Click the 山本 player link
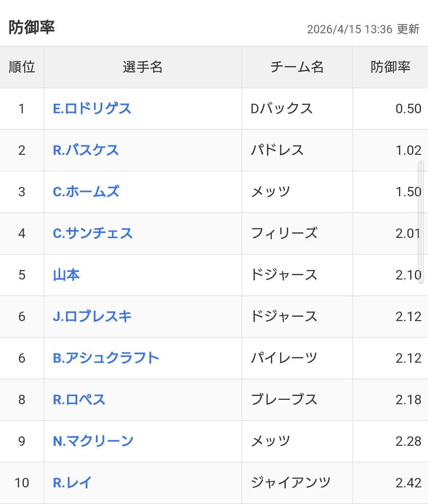 coord(66,275)
